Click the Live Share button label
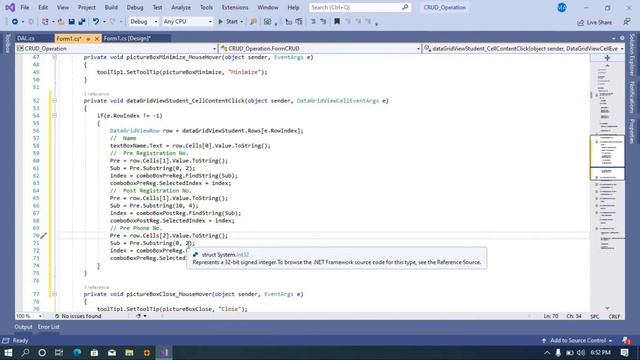 click(599, 22)
